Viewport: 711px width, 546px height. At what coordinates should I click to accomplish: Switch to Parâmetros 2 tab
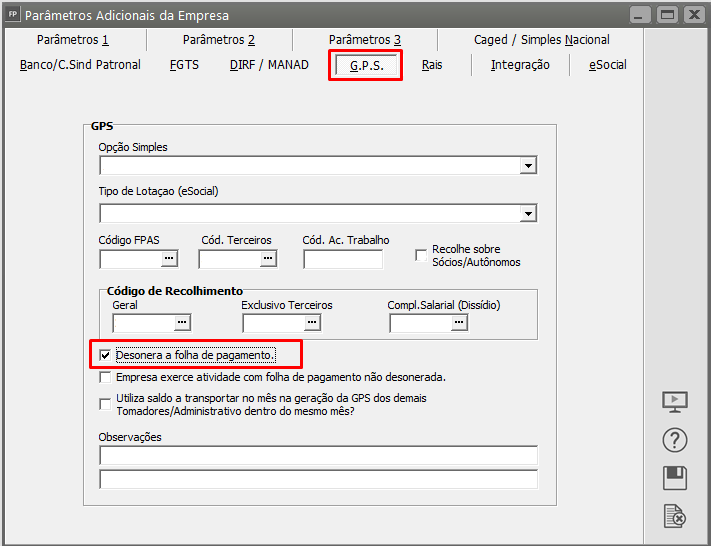point(219,40)
